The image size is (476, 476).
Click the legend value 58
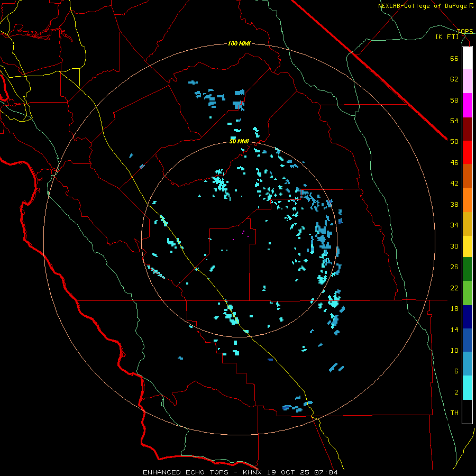point(454,100)
